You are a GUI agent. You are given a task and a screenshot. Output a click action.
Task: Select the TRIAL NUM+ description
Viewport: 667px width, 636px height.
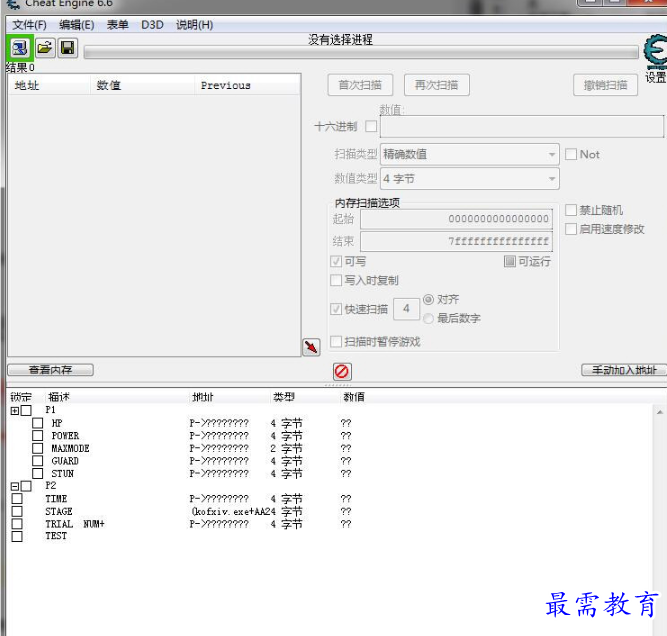point(75,524)
